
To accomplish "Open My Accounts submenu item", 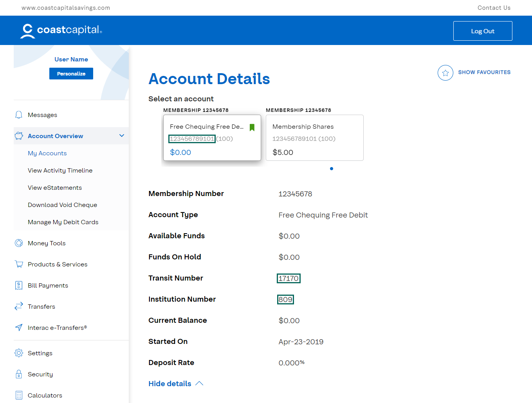I will click(47, 153).
